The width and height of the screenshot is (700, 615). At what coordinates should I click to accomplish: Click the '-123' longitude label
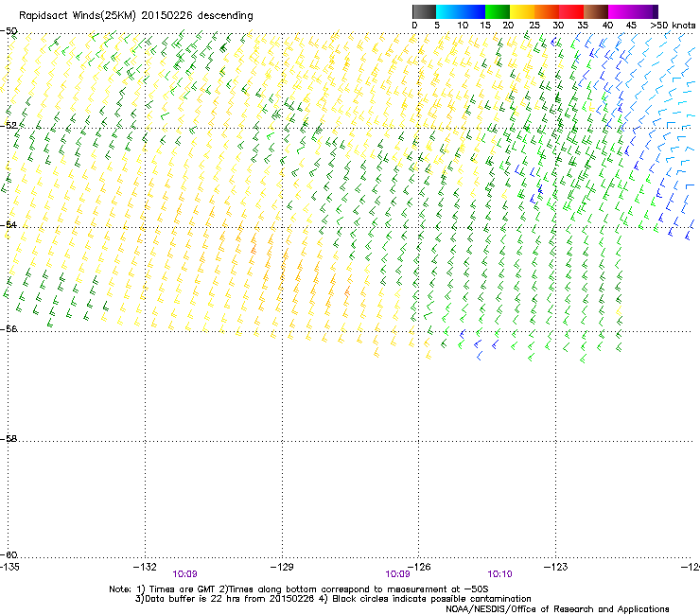pos(556,567)
